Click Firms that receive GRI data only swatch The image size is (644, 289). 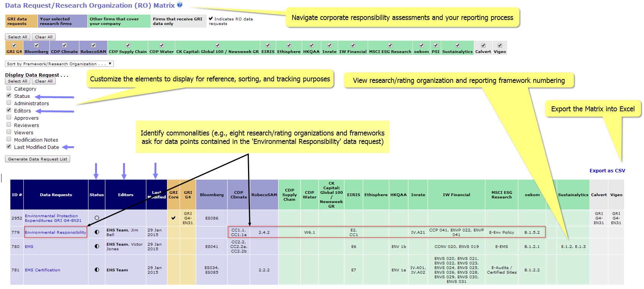pos(179,21)
